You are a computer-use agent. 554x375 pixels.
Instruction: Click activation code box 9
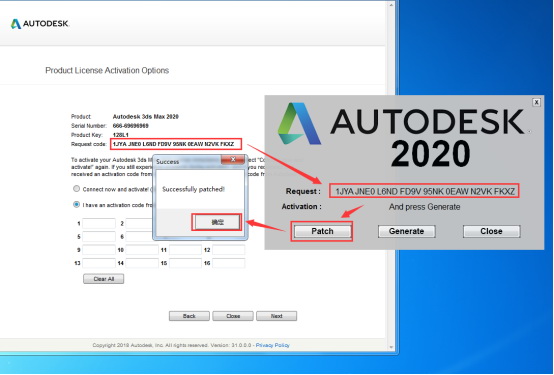(99, 250)
